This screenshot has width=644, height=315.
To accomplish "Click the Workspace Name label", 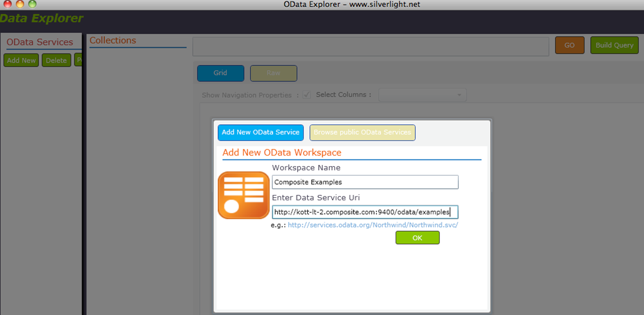I will click(x=306, y=167).
